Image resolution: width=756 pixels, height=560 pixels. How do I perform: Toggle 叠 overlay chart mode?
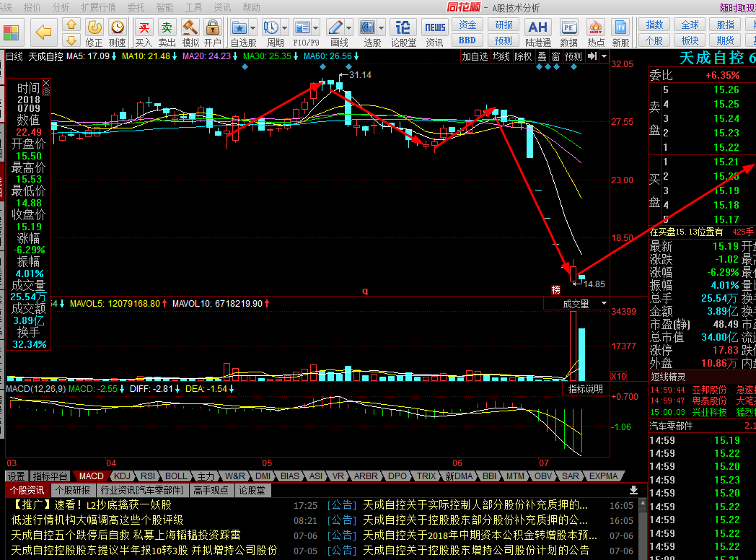(x=542, y=56)
